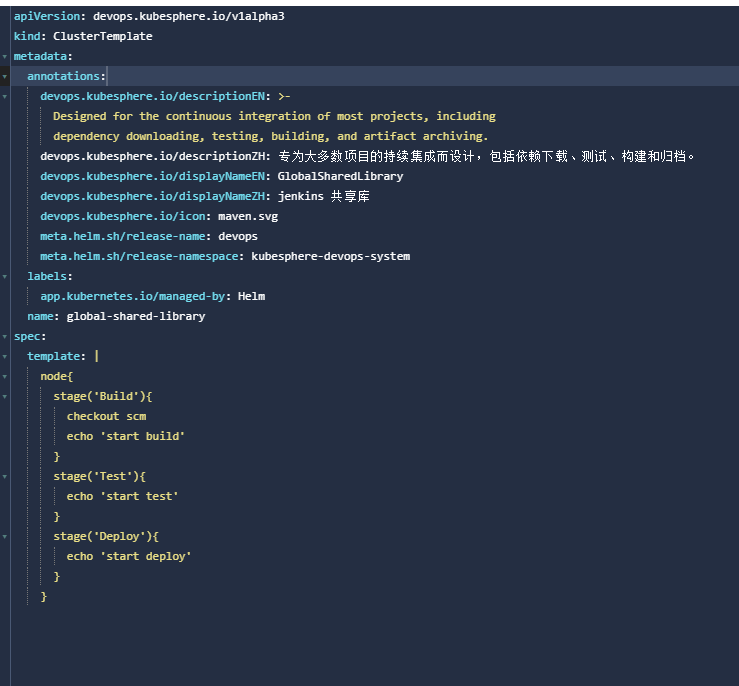Collapse the descriptionEN fold arrow
Viewport: 739px width, 686px height.
(x=5, y=97)
